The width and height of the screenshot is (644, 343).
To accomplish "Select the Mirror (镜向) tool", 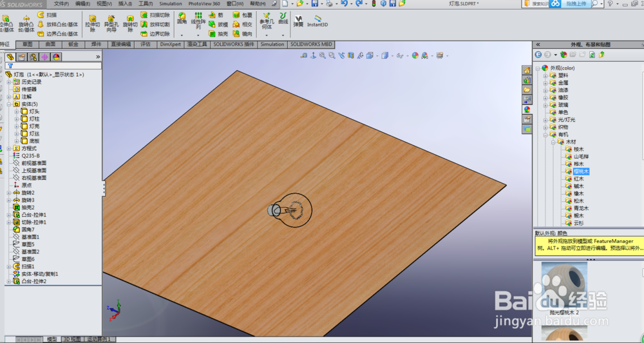I will (x=242, y=34).
